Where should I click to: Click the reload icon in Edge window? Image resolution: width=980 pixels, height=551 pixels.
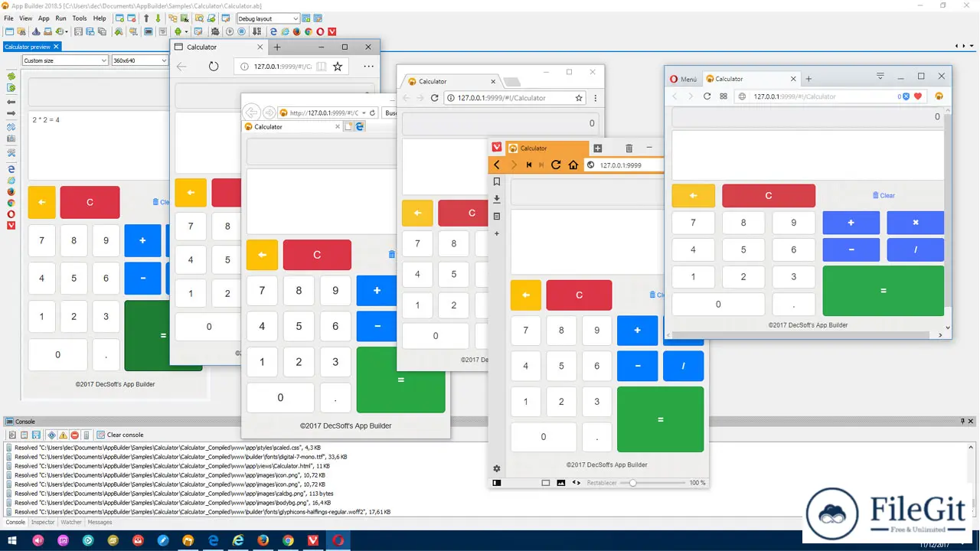pyautogui.click(x=214, y=67)
